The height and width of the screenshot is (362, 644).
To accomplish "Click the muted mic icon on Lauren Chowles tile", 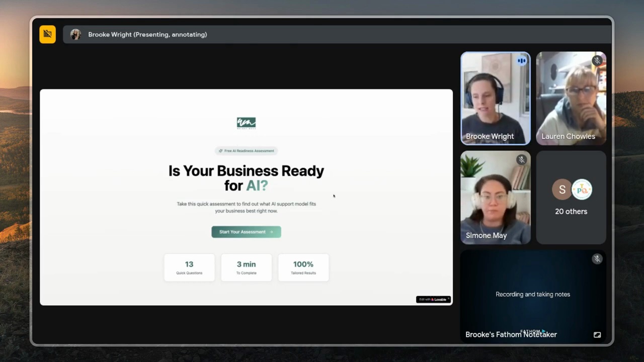I will pyautogui.click(x=597, y=61).
